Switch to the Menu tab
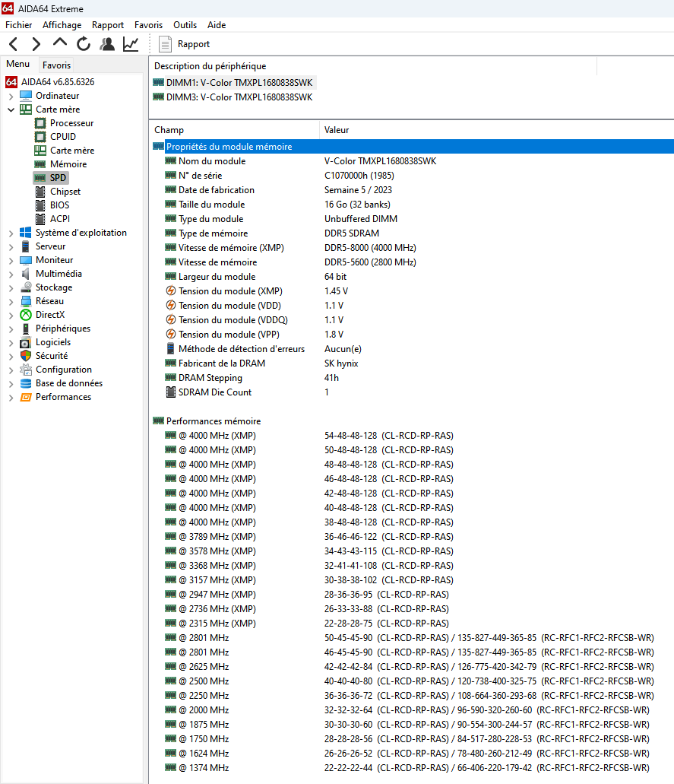 tap(18, 64)
